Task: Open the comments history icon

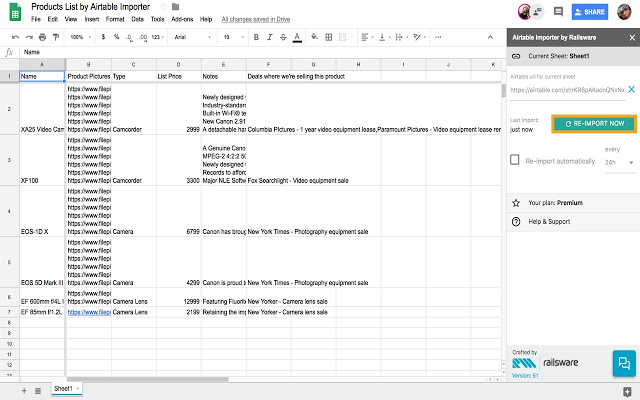Action: click(558, 12)
